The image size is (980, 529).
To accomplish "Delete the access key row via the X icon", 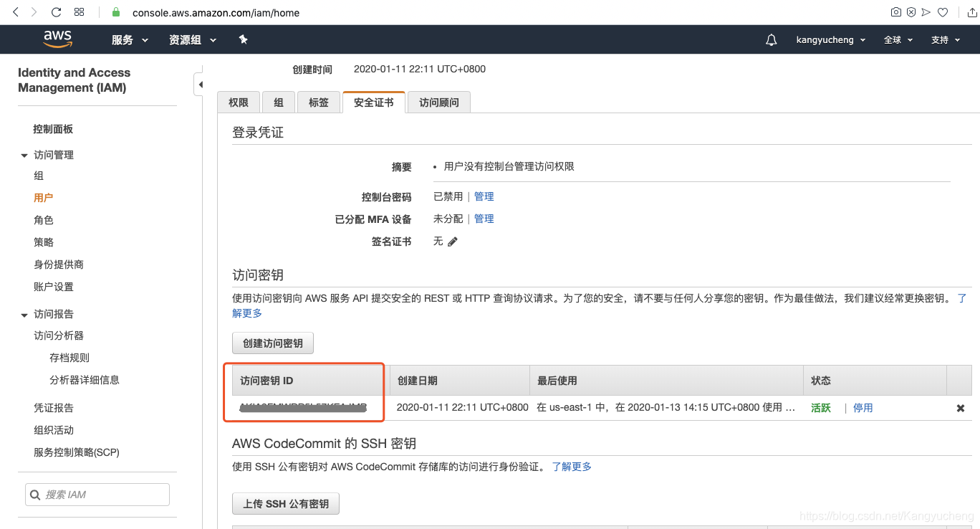I will [960, 407].
